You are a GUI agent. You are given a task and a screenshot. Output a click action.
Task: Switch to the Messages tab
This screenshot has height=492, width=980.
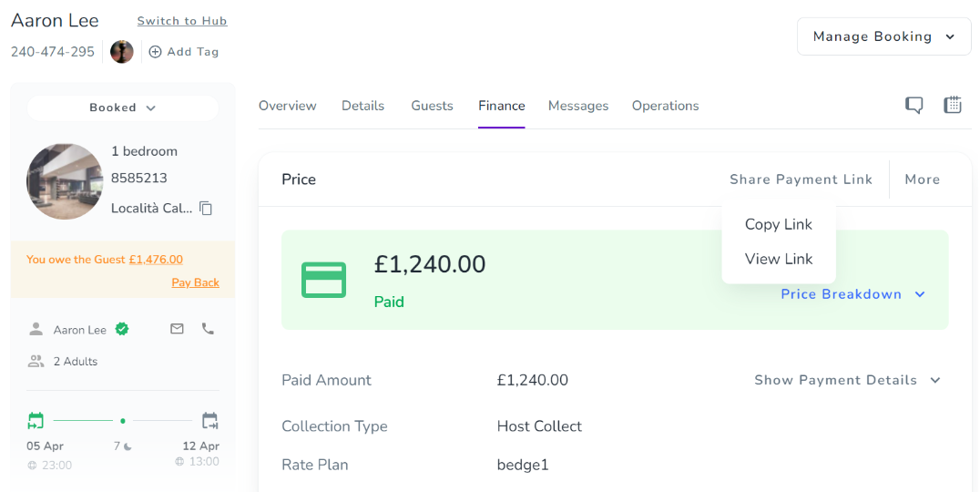coord(577,106)
